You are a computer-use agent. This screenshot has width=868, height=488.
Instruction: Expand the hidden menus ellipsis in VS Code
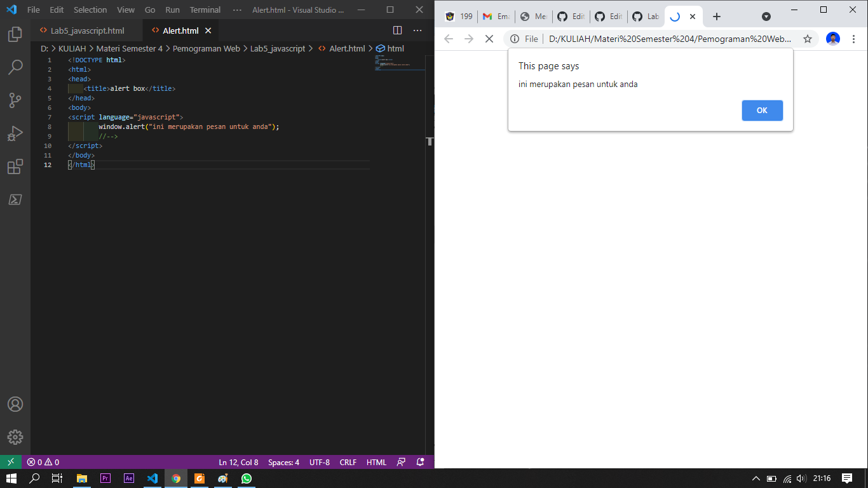coord(237,10)
